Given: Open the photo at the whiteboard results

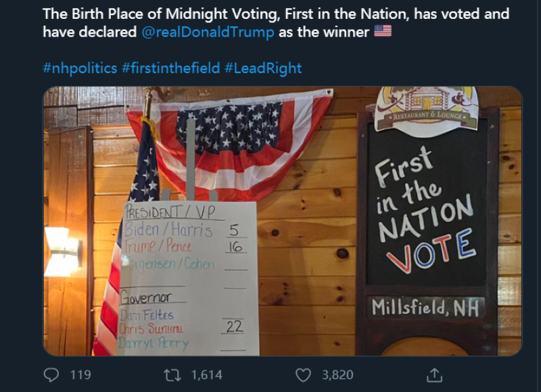Looking at the screenshot, I should point(189,278).
